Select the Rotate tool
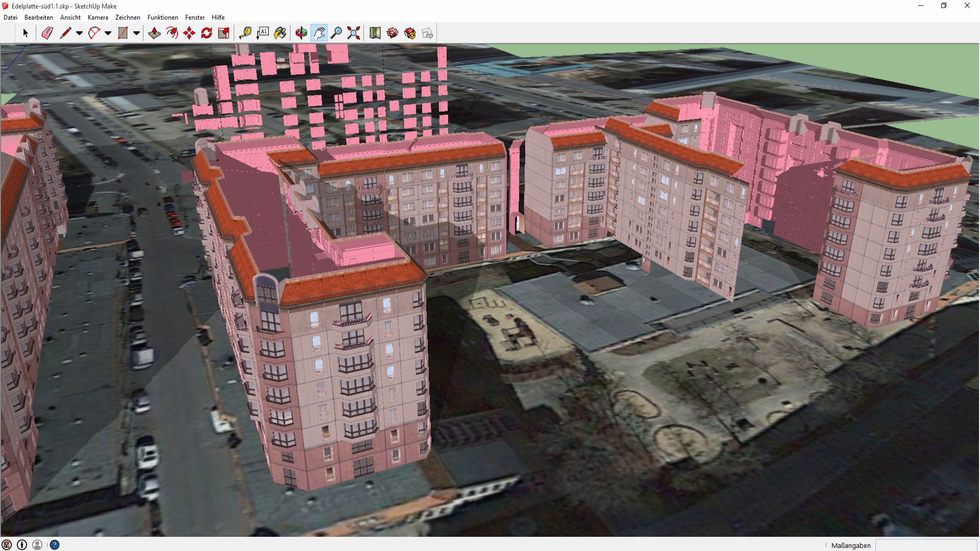 click(207, 33)
